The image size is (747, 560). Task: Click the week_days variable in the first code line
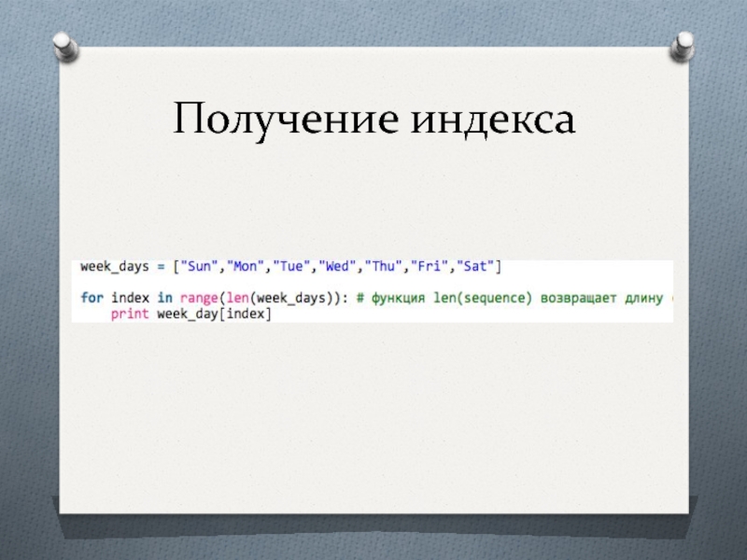tap(115, 267)
